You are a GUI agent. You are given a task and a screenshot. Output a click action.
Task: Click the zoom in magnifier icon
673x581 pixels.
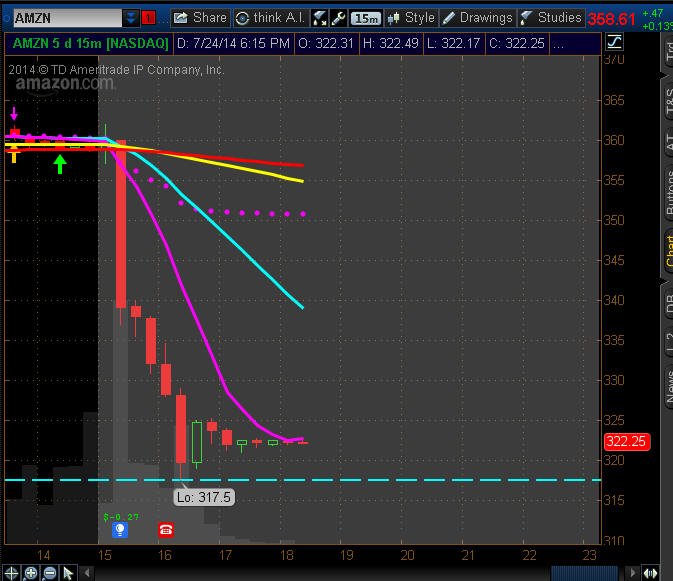coord(30,573)
